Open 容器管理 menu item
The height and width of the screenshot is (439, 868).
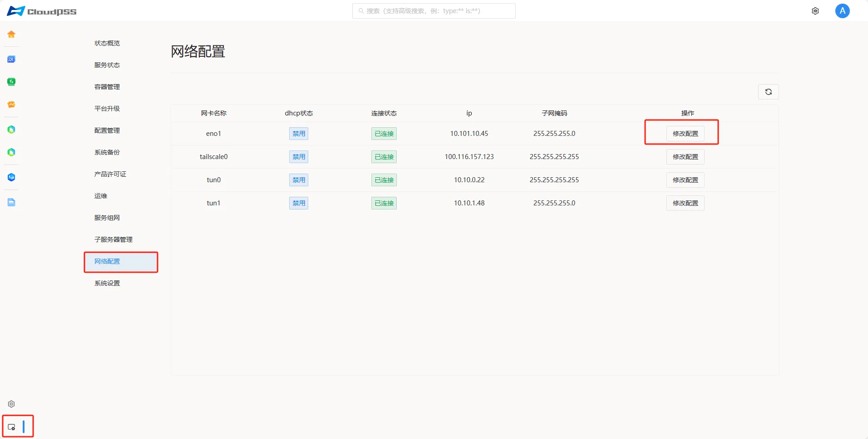[x=107, y=87]
